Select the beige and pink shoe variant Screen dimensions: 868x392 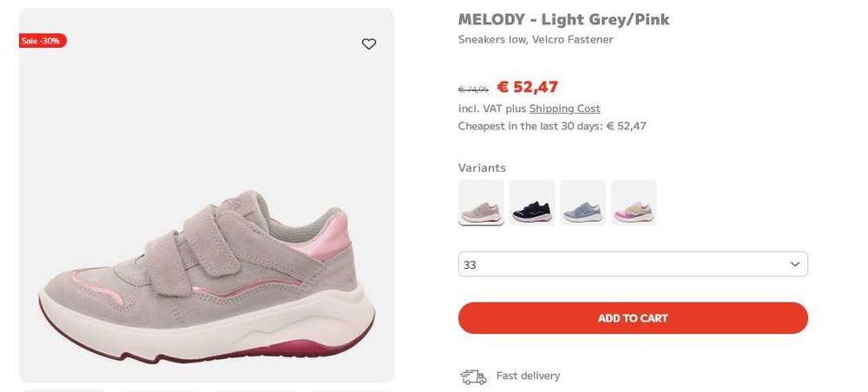[634, 202]
